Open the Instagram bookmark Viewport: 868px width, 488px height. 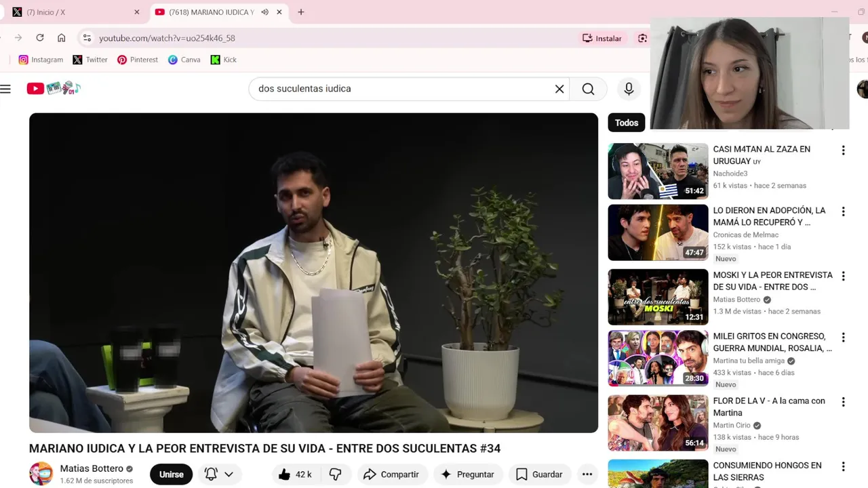point(41,60)
